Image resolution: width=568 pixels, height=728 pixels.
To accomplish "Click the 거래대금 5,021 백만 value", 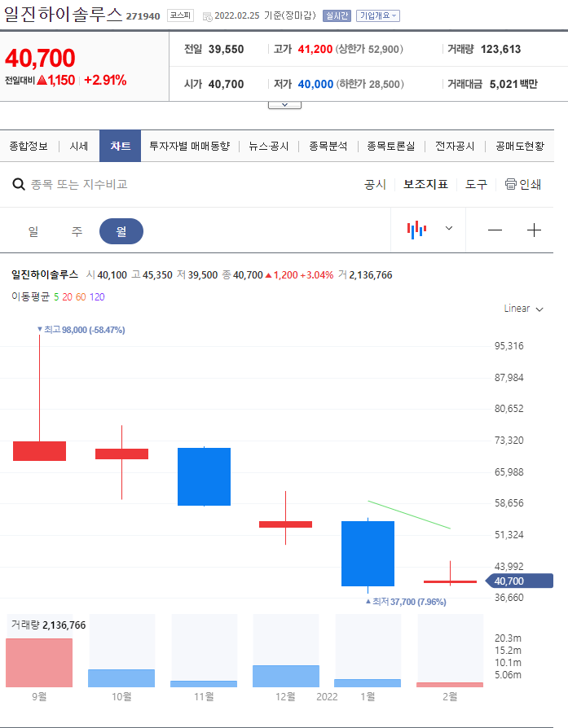I will coord(513,84).
